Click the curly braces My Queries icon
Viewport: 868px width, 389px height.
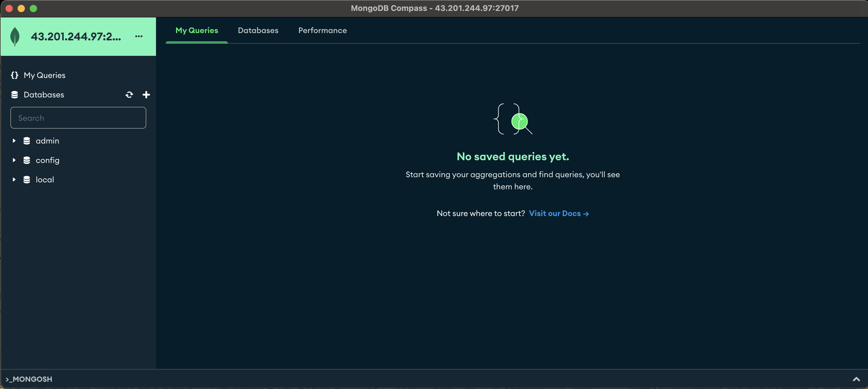point(15,75)
